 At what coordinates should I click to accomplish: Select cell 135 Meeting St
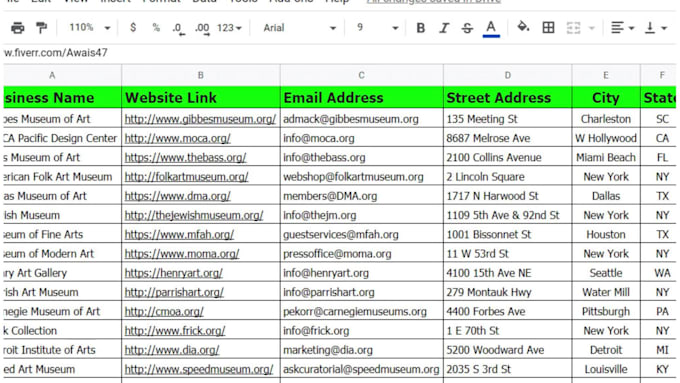click(x=507, y=119)
